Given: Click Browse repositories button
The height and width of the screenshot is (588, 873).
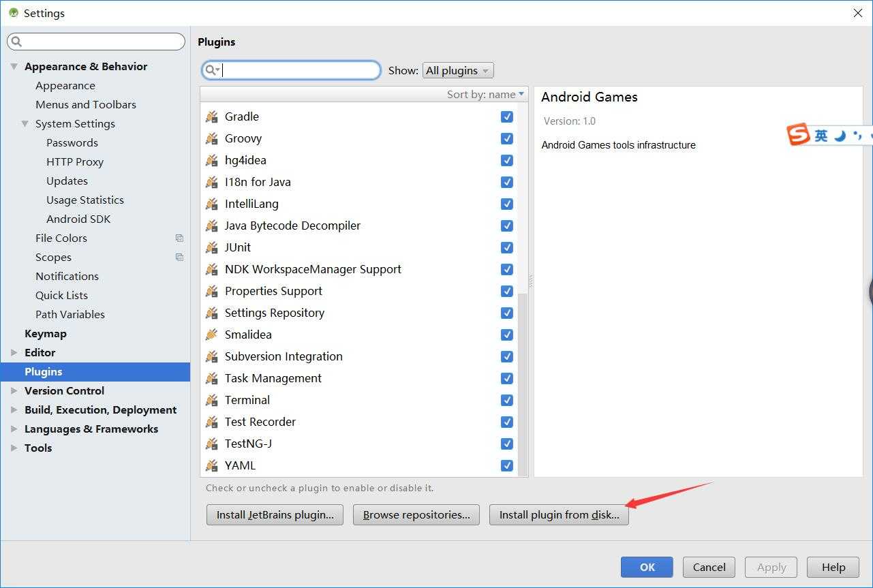Looking at the screenshot, I should pyautogui.click(x=416, y=514).
